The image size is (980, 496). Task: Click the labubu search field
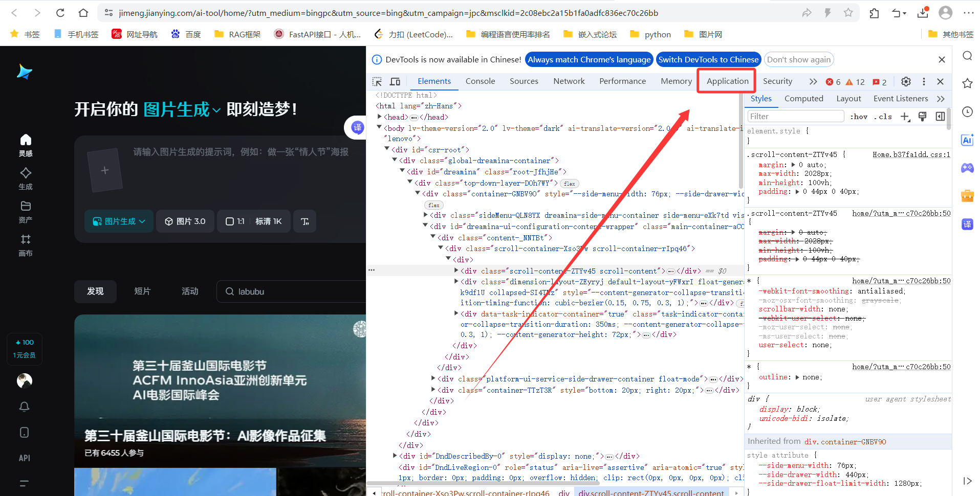point(291,291)
